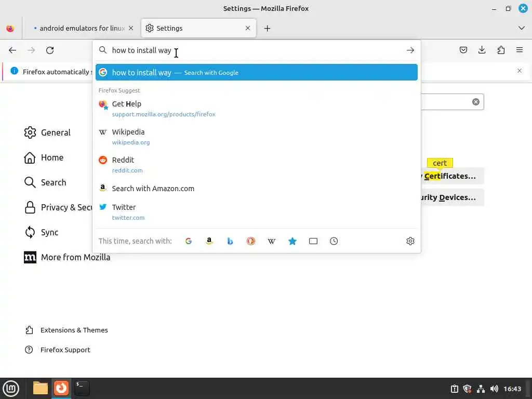Open Save to Pocket icon
Viewport: 532px width, 399px height.
(463, 50)
